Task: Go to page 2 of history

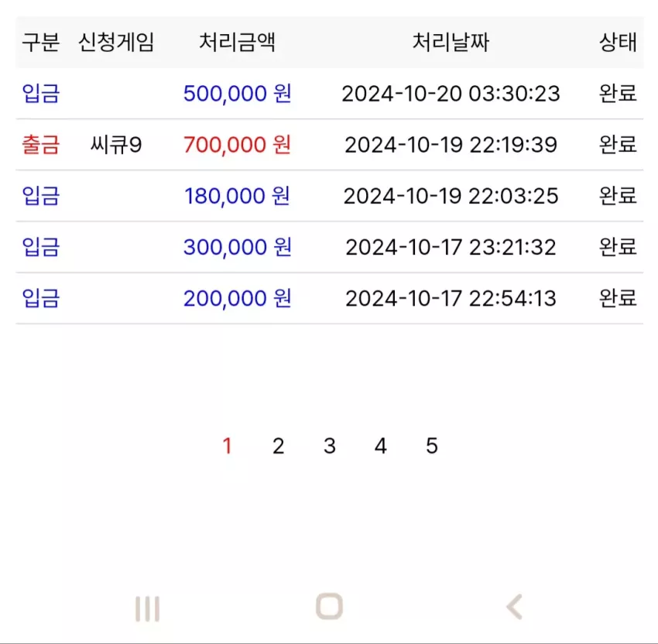Action: tap(278, 446)
